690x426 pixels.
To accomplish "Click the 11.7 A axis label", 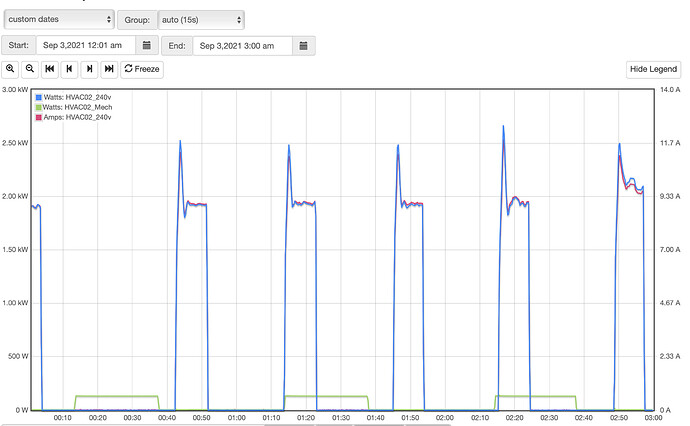I will pos(670,143).
